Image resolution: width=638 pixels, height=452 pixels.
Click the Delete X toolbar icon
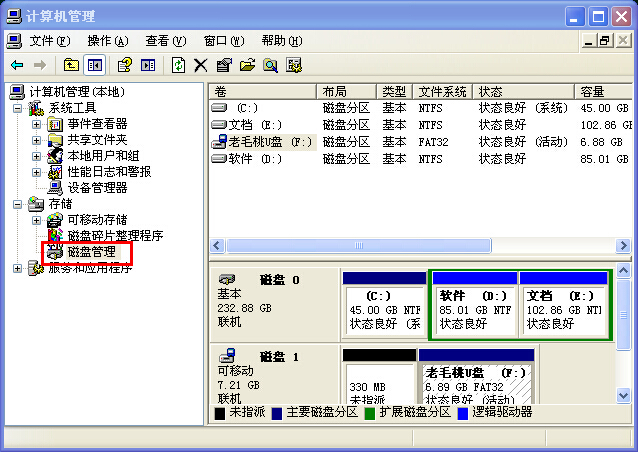click(200, 65)
